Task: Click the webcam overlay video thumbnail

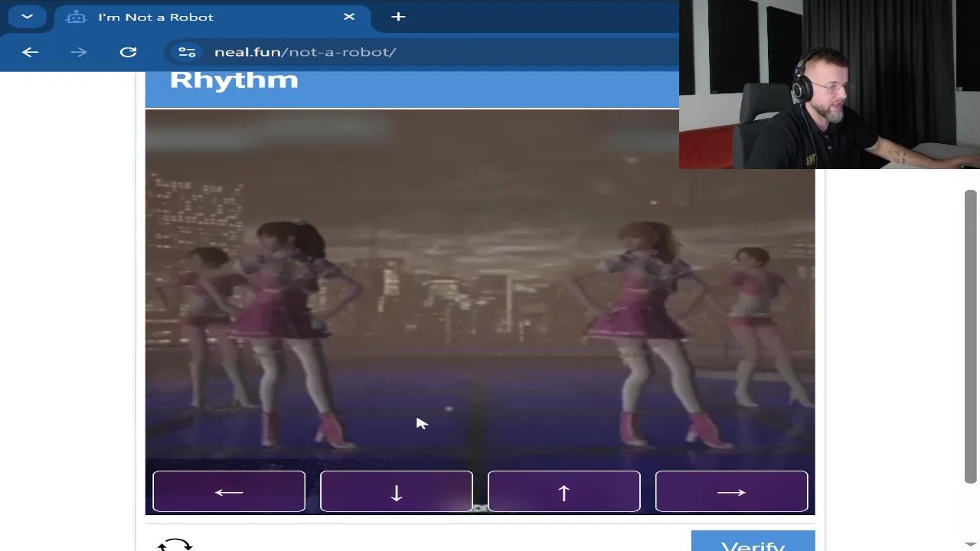Action: [x=829, y=84]
